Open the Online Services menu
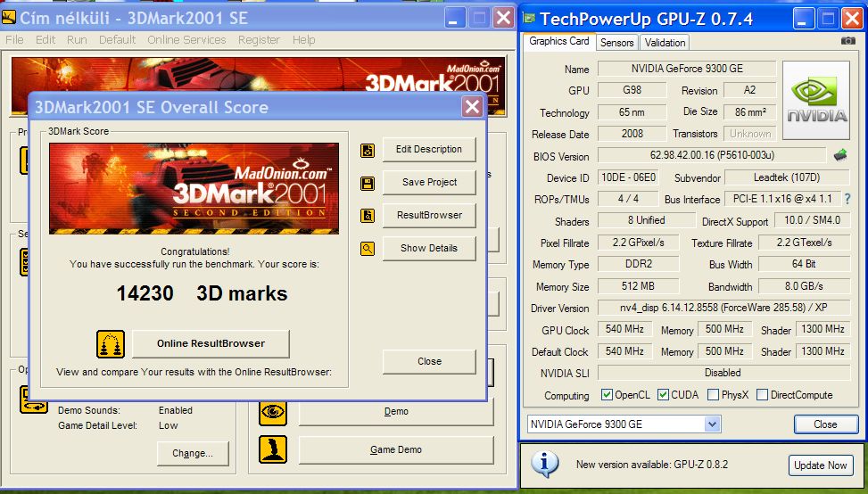The width and height of the screenshot is (868, 494). click(x=186, y=40)
